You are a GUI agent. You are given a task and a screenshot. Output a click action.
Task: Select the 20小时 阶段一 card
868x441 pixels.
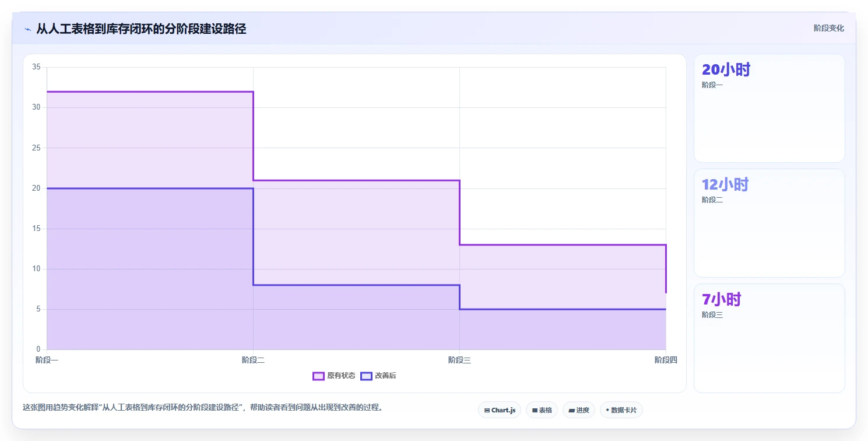[x=769, y=108]
